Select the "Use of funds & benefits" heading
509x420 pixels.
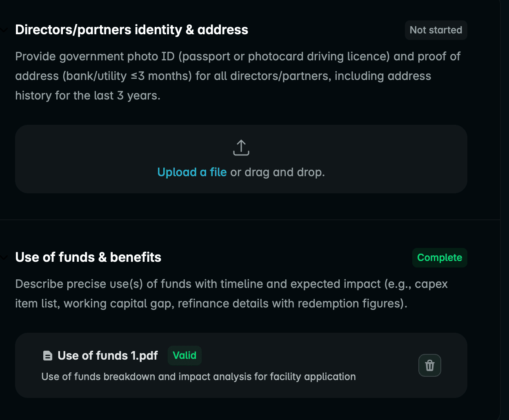click(88, 257)
